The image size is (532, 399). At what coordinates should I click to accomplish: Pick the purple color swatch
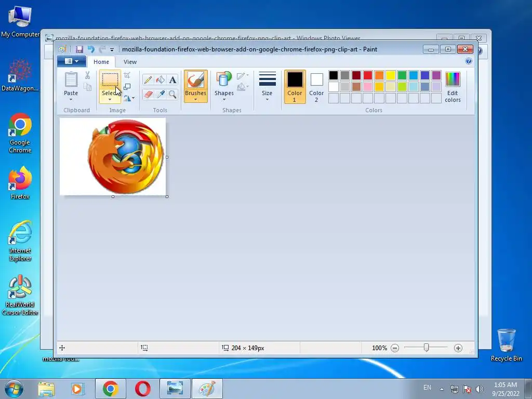(x=436, y=75)
